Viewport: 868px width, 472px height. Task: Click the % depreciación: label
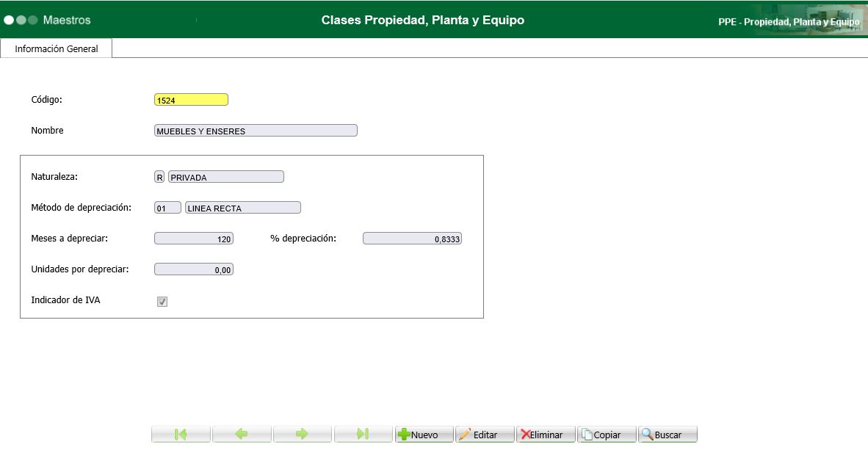(303, 239)
